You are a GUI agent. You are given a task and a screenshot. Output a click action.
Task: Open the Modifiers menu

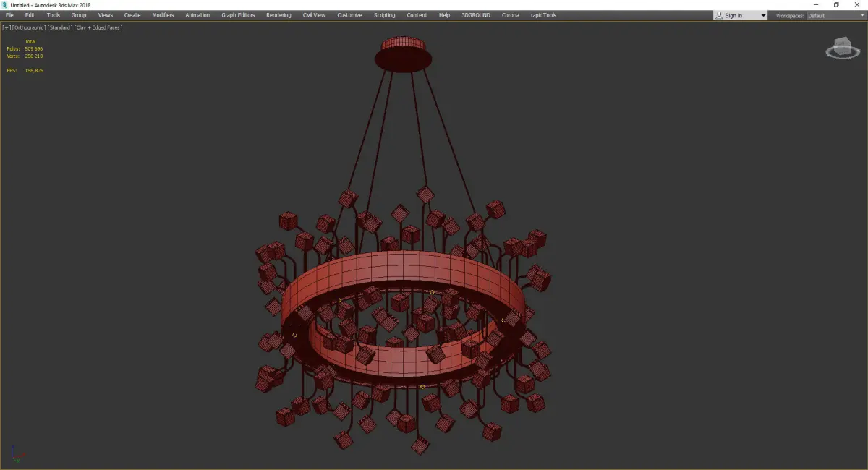pyautogui.click(x=163, y=15)
